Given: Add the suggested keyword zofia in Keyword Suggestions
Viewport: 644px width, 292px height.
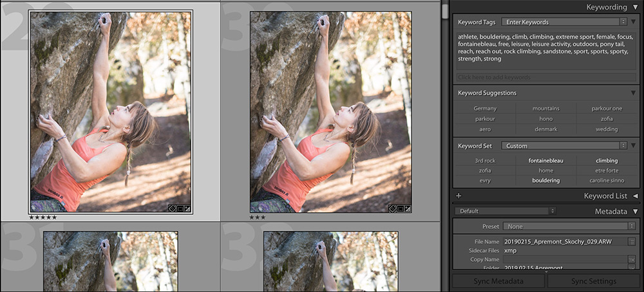Looking at the screenshot, I should pos(607,119).
